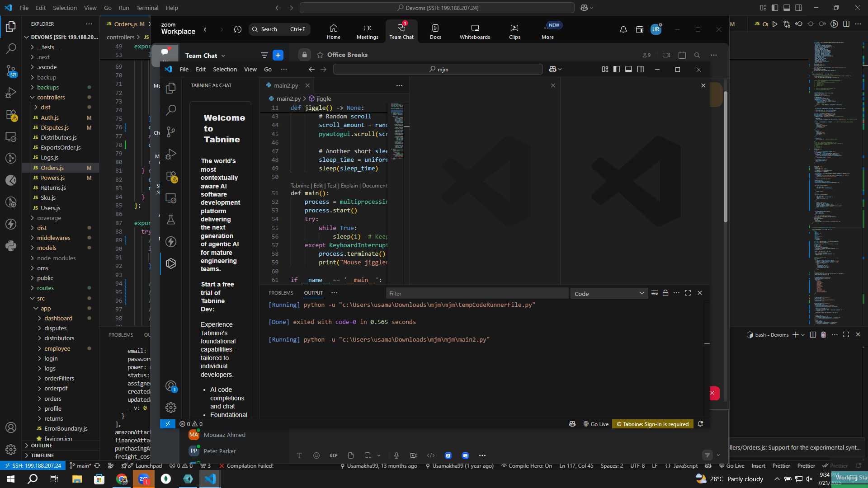Click Run Code play button for Orders.js
This screenshot has height=488, width=868.
[x=775, y=24]
